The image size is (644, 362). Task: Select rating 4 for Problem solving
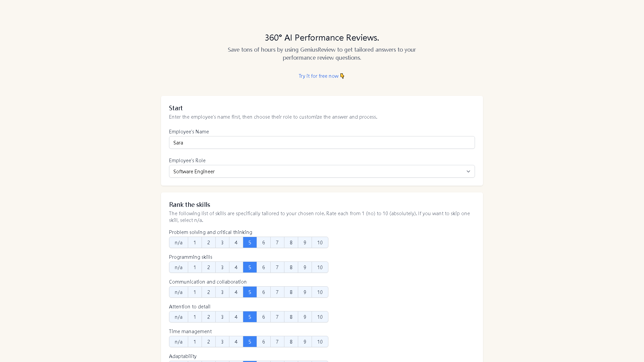click(x=236, y=242)
